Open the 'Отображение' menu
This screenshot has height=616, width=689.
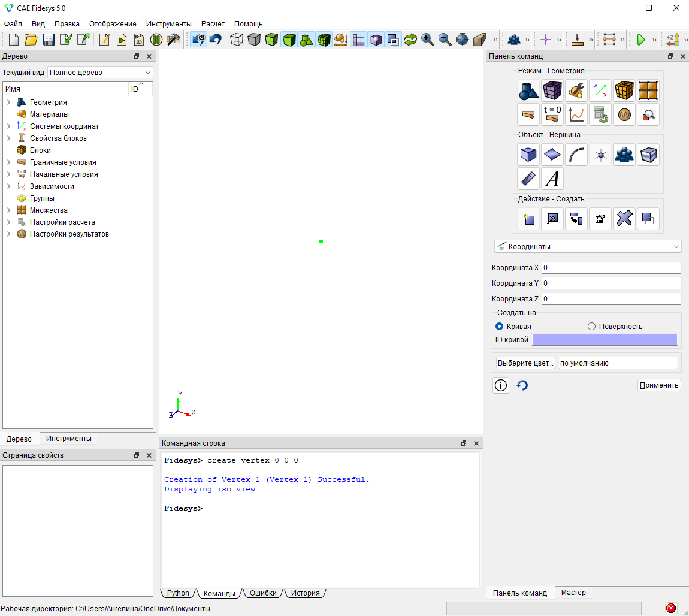pos(113,24)
